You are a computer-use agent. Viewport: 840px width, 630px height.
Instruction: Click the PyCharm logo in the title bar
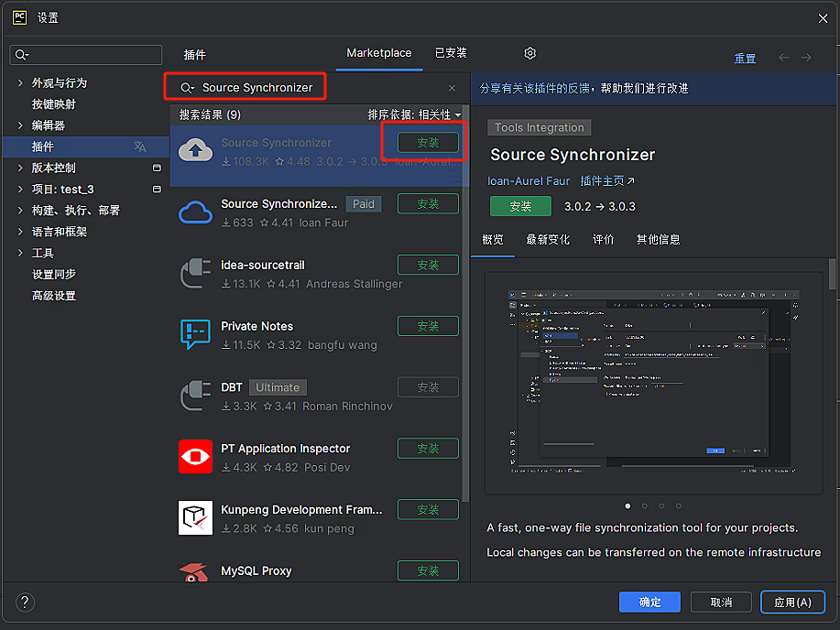tap(20, 17)
